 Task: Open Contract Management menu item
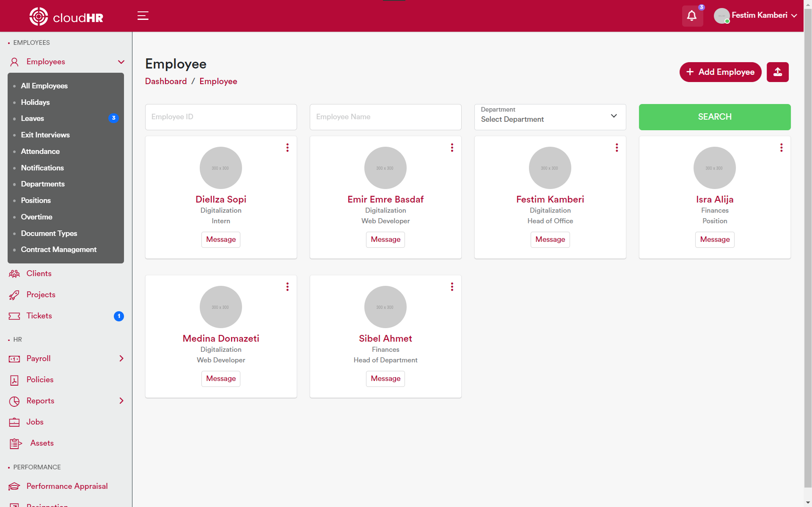pos(59,249)
